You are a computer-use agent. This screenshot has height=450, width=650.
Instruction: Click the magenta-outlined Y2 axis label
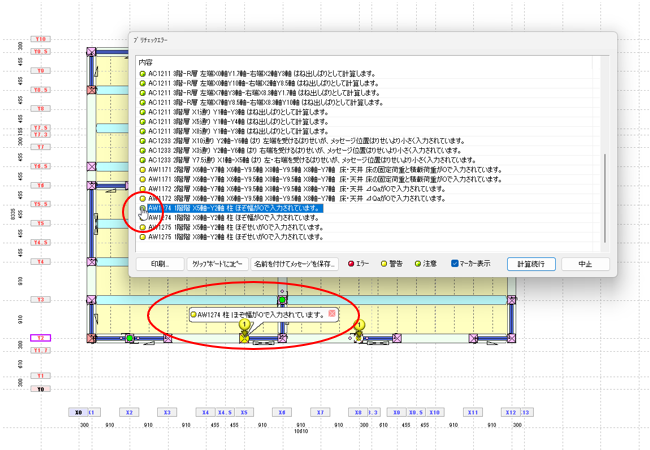click(x=41, y=338)
